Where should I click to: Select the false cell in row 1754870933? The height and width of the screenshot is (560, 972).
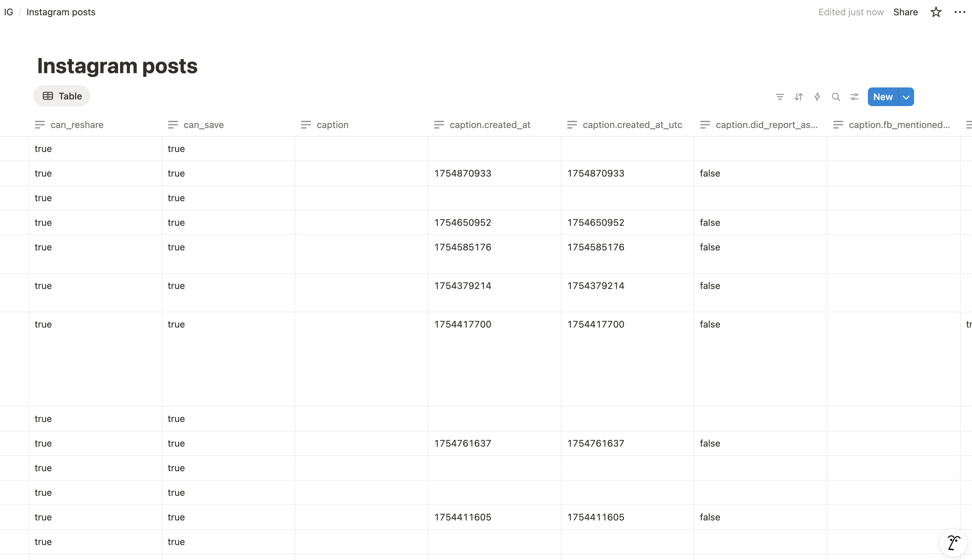[761, 174]
